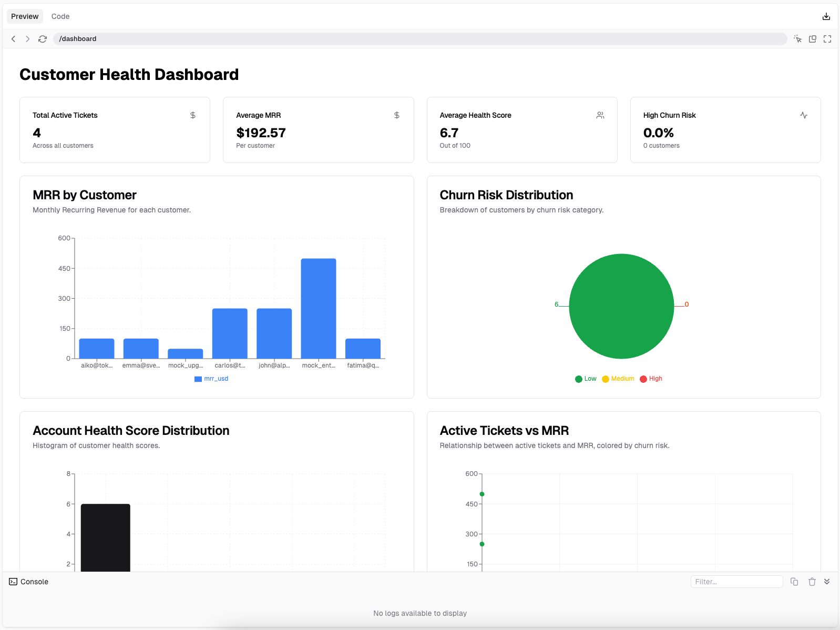Click the mock_upg bar in MRR chart

(186, 353)
